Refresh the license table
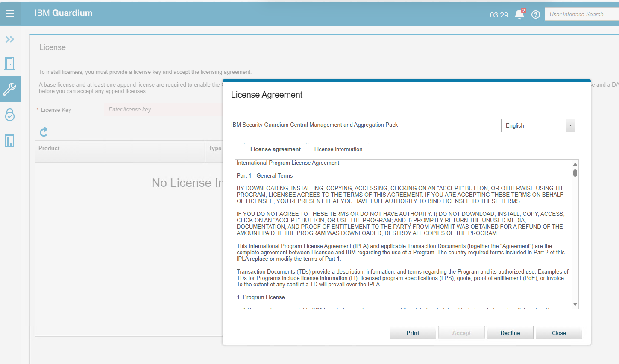This screenshot has height=364, width=619. (x=44, y=132)
